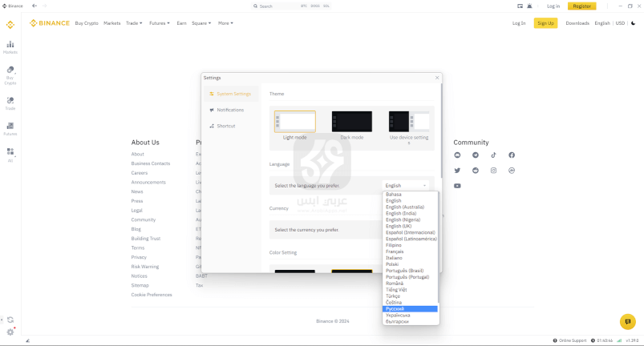Open Buy Crypto sidebar icon
644x346 pixels.
click(x=10, y=75)
